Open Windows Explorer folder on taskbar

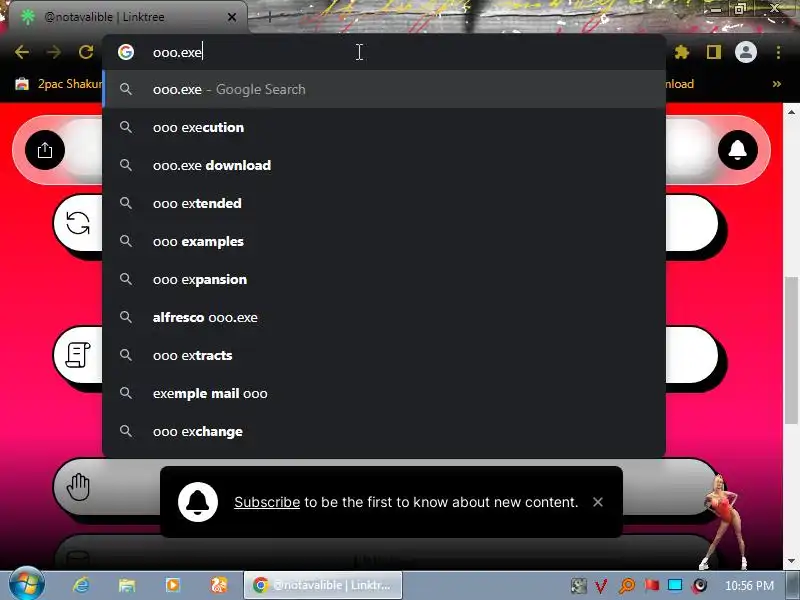pos(127,585)
